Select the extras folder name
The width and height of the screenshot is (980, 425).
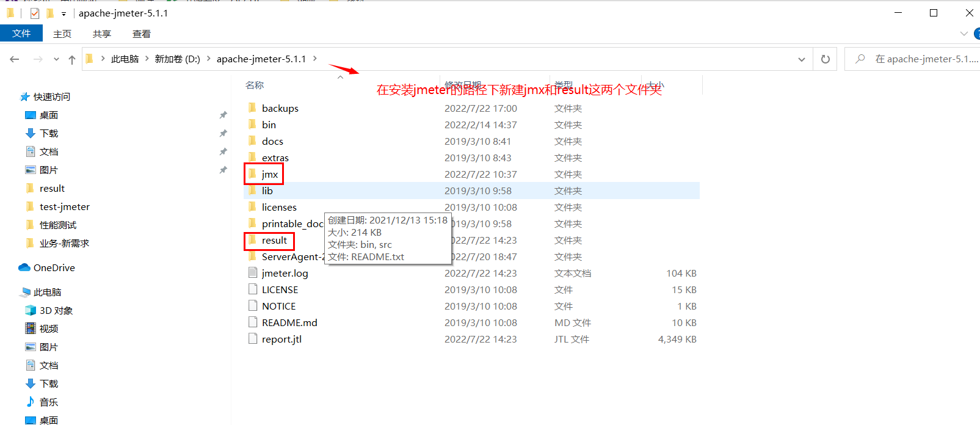coord(275,158)
